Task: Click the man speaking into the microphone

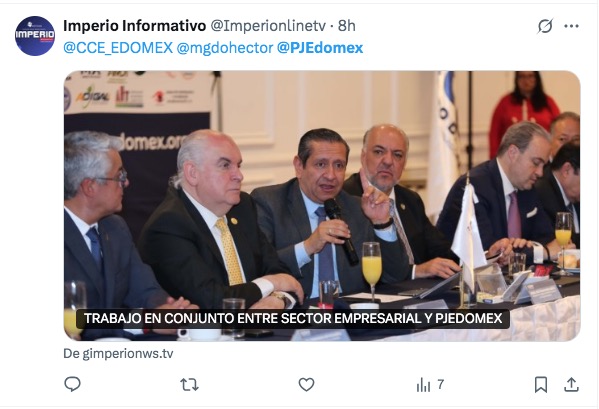Action: 325,214
